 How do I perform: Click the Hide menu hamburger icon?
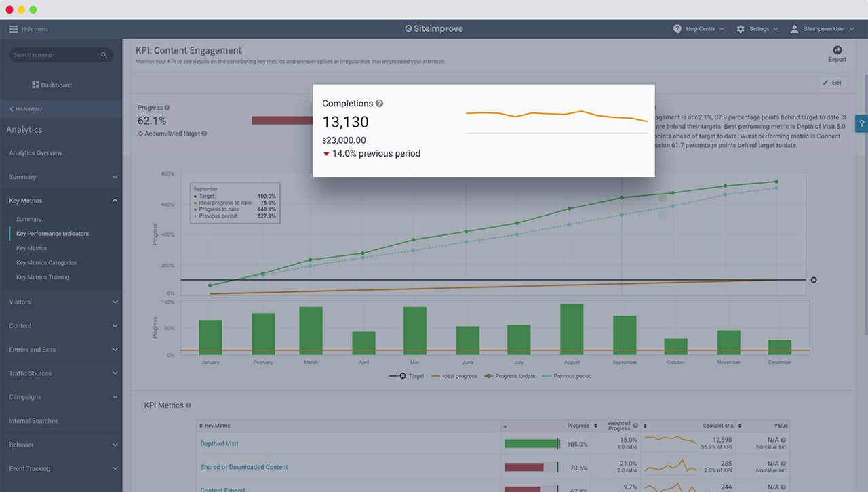(x=14, y=29)
